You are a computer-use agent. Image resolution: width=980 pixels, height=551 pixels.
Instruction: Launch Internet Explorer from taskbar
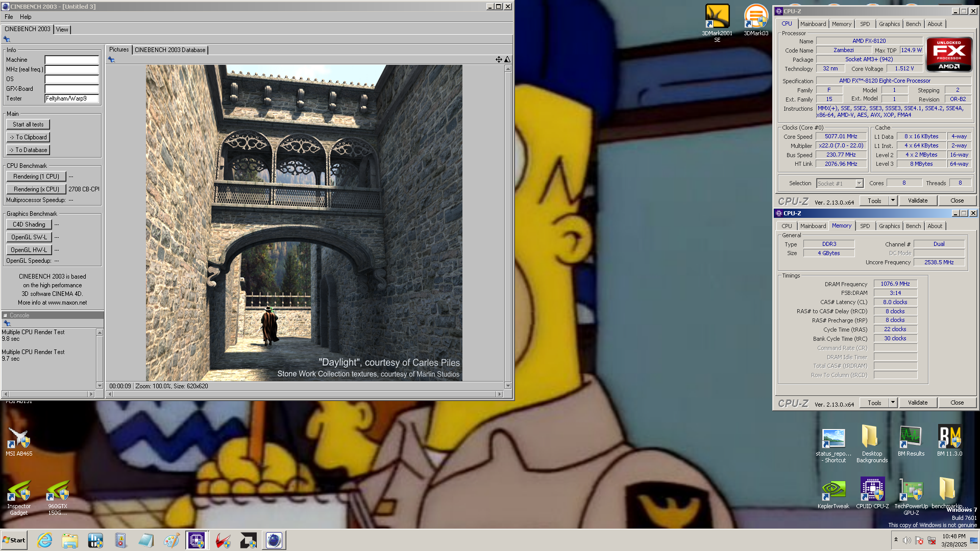point(45,540)
